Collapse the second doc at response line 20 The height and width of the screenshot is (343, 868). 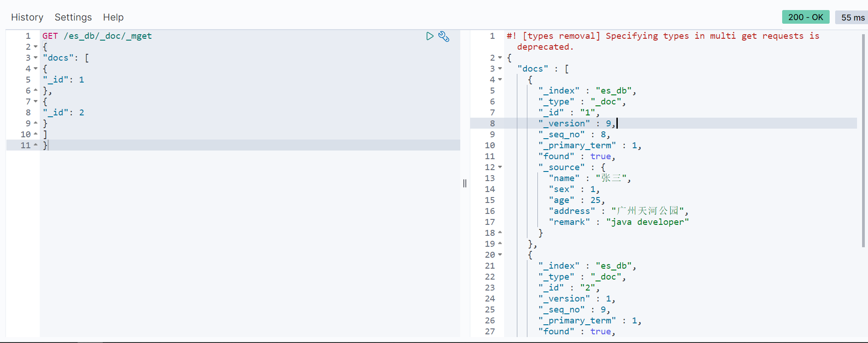pyautogui.click(x=500, y=255)
